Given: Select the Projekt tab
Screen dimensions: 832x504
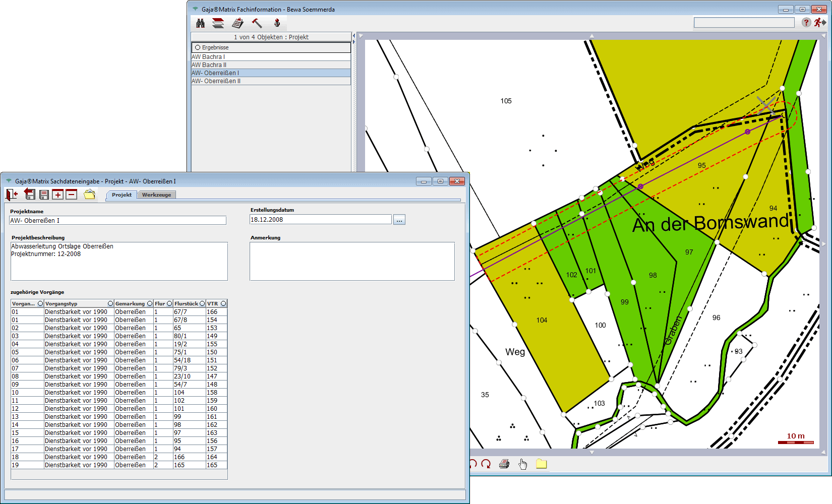Looking at the screenshot, I should pyautogui.click(x=122, y=195).
